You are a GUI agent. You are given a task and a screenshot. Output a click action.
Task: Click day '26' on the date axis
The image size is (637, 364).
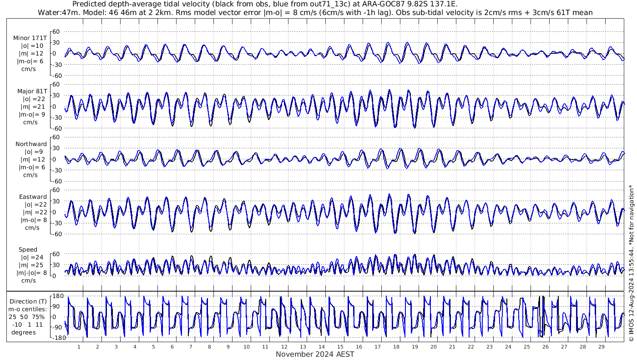pyautogui.click(x=545, y=346)
